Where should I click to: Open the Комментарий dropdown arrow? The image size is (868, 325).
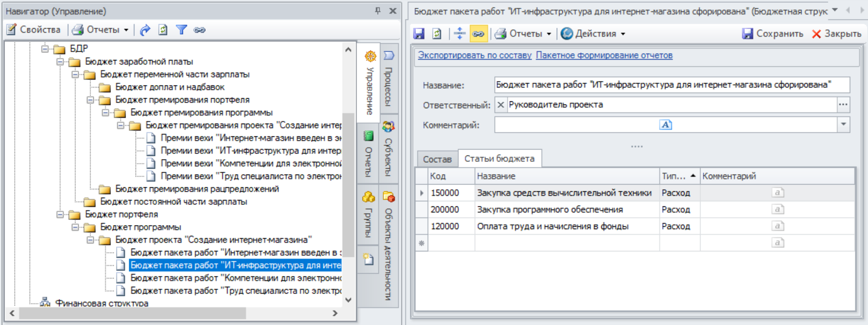(843, 125)
